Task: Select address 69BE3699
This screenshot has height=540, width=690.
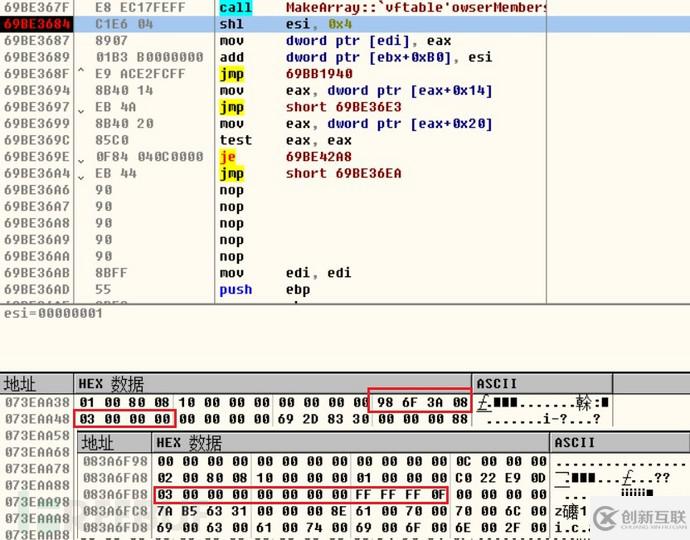Action: (x=37, y=124)
